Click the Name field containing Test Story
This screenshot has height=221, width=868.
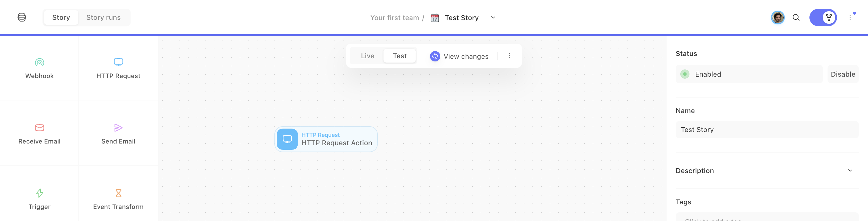(x=767, y=130)
